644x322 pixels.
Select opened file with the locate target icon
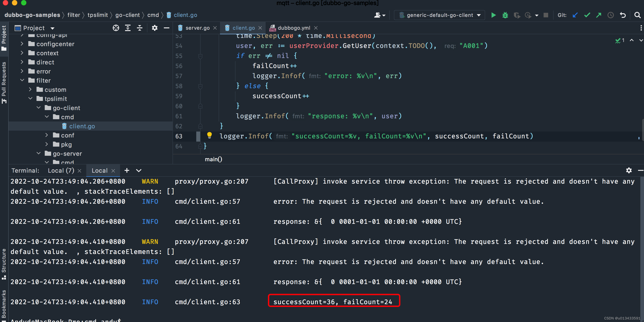pyautogui.click(x=116, y=28)
